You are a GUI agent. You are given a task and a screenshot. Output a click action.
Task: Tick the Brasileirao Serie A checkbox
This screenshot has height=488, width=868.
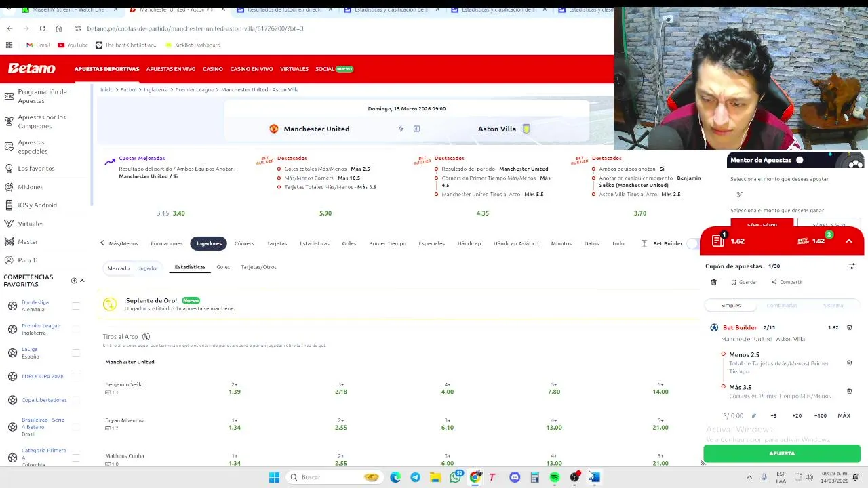76,426
